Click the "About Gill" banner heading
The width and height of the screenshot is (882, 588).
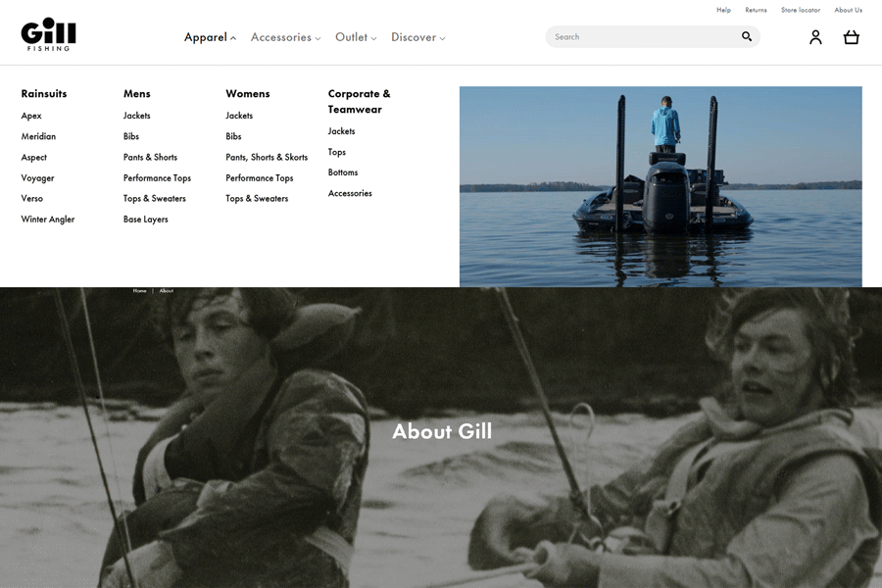(442, 431)
